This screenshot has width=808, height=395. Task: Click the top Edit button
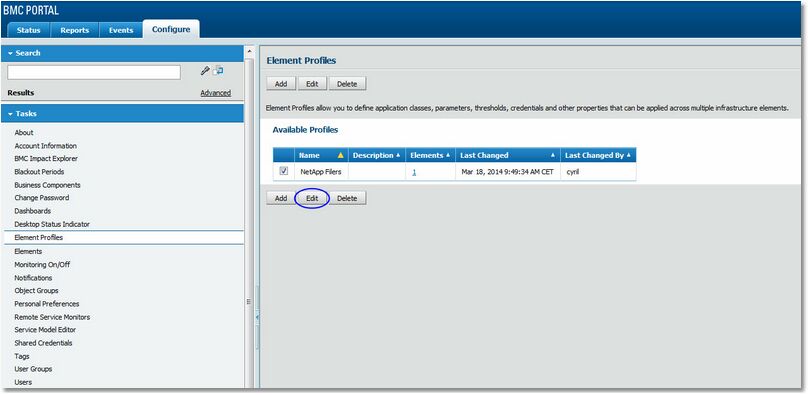tap(312, 84)
